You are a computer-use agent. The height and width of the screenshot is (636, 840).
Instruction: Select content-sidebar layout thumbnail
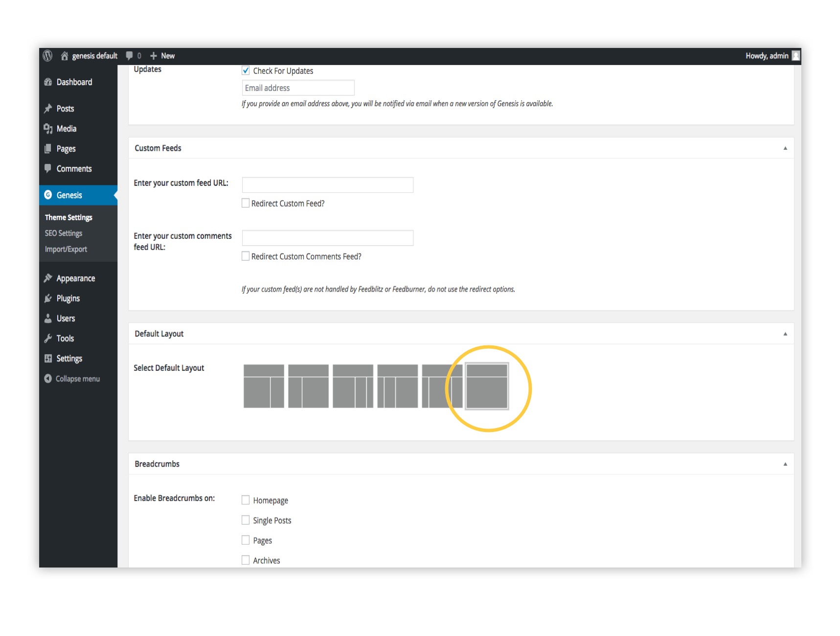tap(264, 386)
